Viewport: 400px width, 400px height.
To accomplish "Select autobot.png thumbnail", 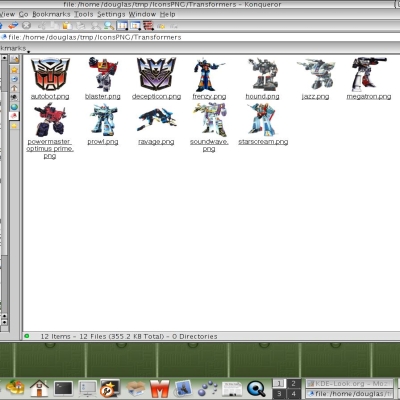I will point(50,74).
